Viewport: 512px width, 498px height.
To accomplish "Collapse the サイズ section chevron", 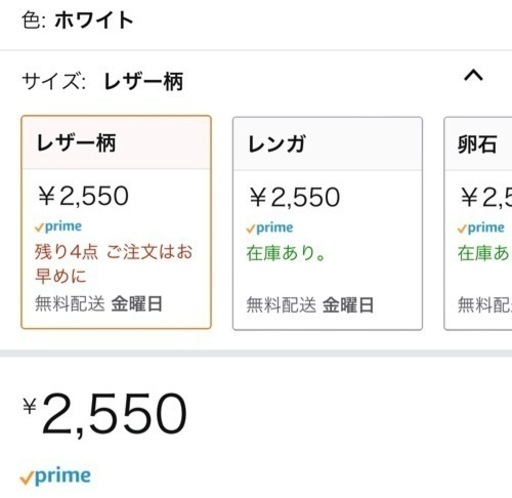I will tap(473, 75).
